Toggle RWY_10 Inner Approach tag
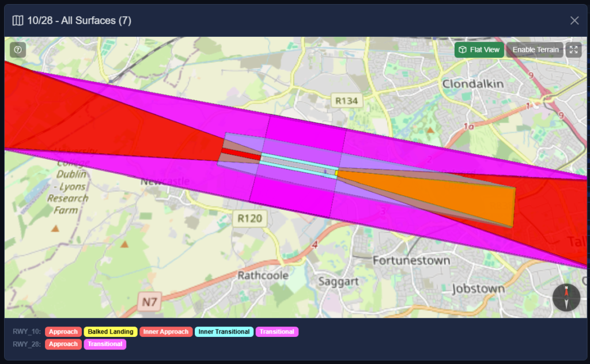This screenshot has width=590, height=364. pyautogui.click(x=166, y=332)
